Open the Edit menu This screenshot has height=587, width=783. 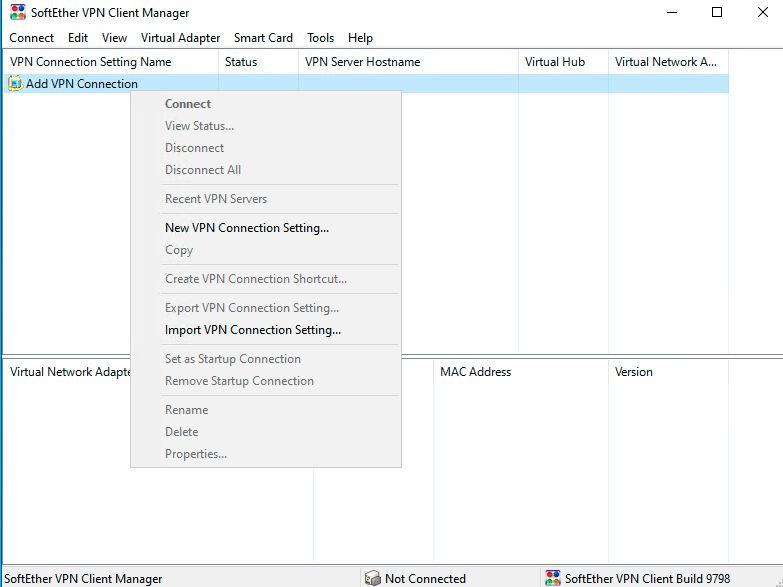click(x=78, y=38)
